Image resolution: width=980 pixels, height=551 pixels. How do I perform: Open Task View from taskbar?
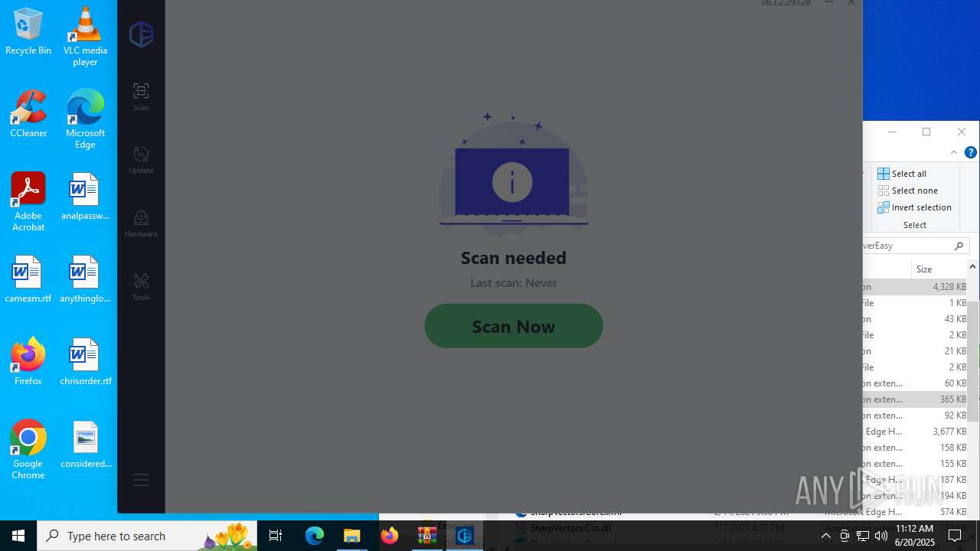276,536
